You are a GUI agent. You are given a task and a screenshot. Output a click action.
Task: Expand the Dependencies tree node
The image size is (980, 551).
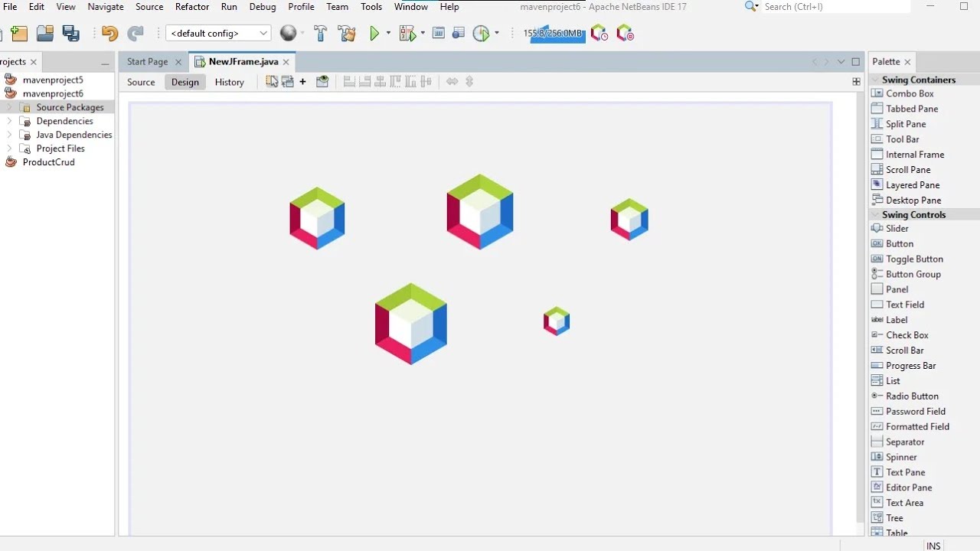point(9,121)
